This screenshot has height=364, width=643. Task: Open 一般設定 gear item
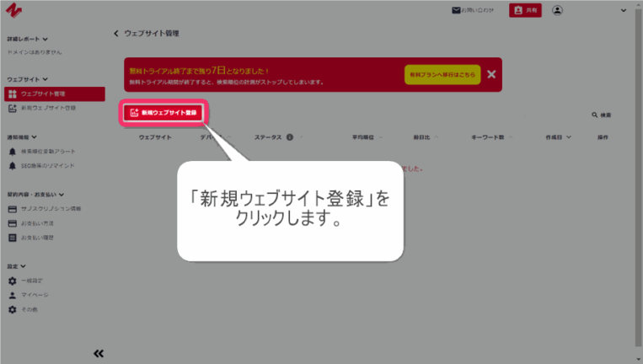(25, 281)
